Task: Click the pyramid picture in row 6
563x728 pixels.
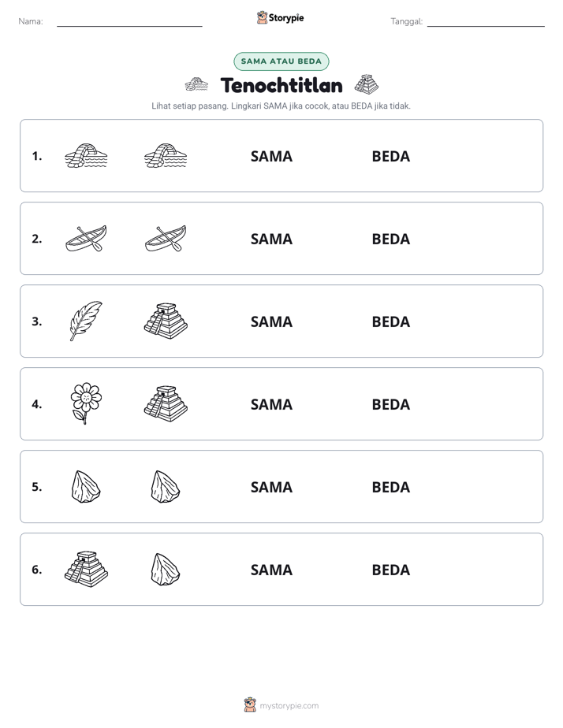Action: pyautogui.click(x=86, y=569)
